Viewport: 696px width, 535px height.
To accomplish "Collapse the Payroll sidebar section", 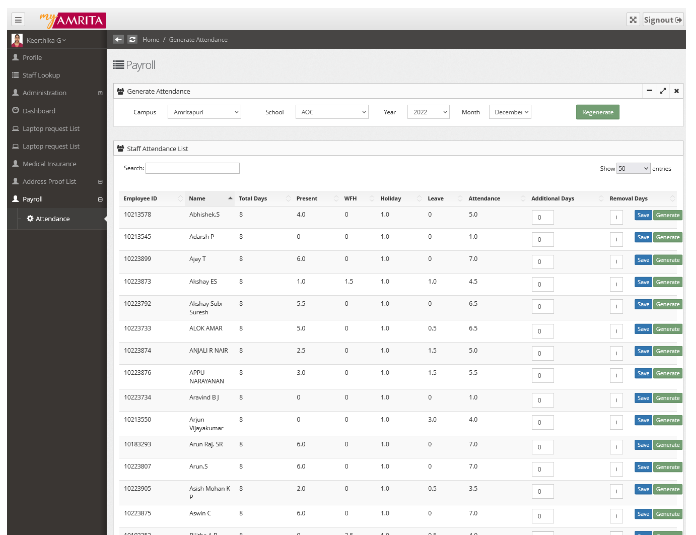I will click(99, 200).
